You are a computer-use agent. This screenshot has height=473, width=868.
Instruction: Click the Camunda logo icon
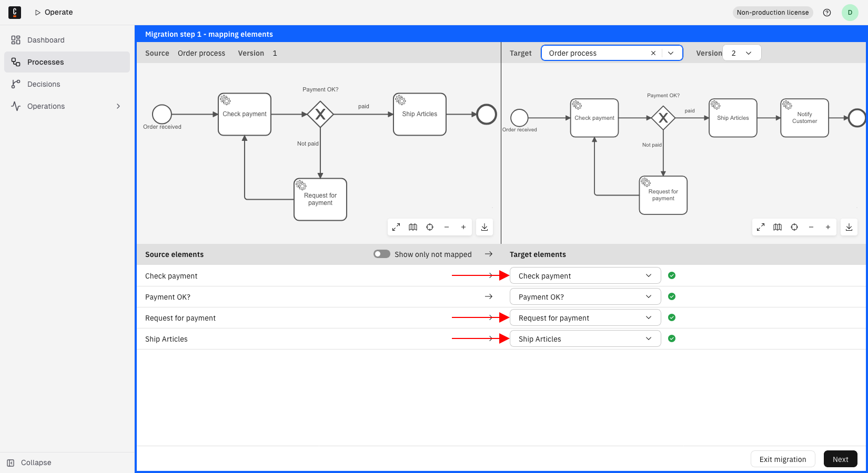(x=15, y=12)
